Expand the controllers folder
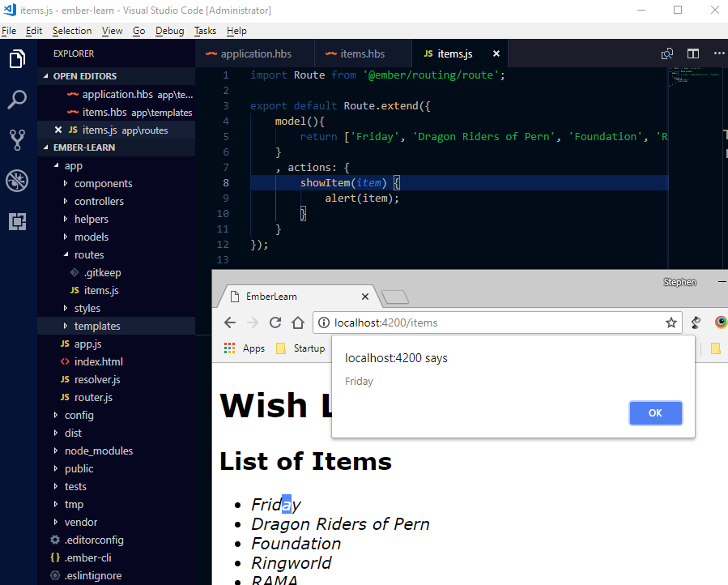Screen dimensions: 728x585 [x=66, y=201]
